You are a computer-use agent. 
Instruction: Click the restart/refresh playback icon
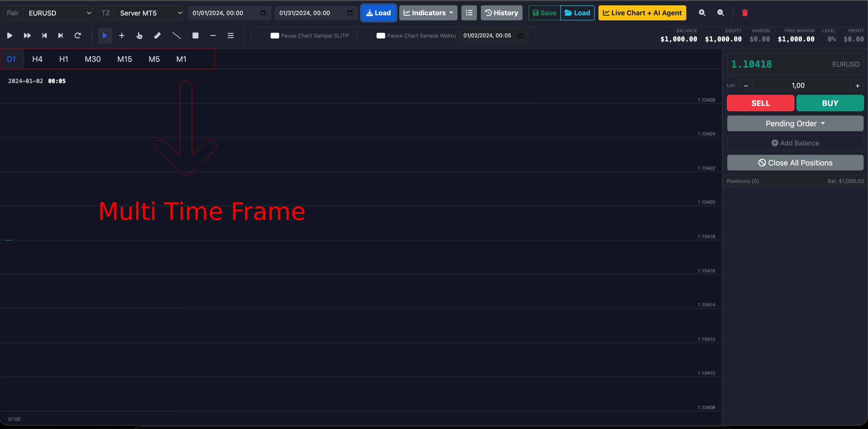[x=78, y=35]
